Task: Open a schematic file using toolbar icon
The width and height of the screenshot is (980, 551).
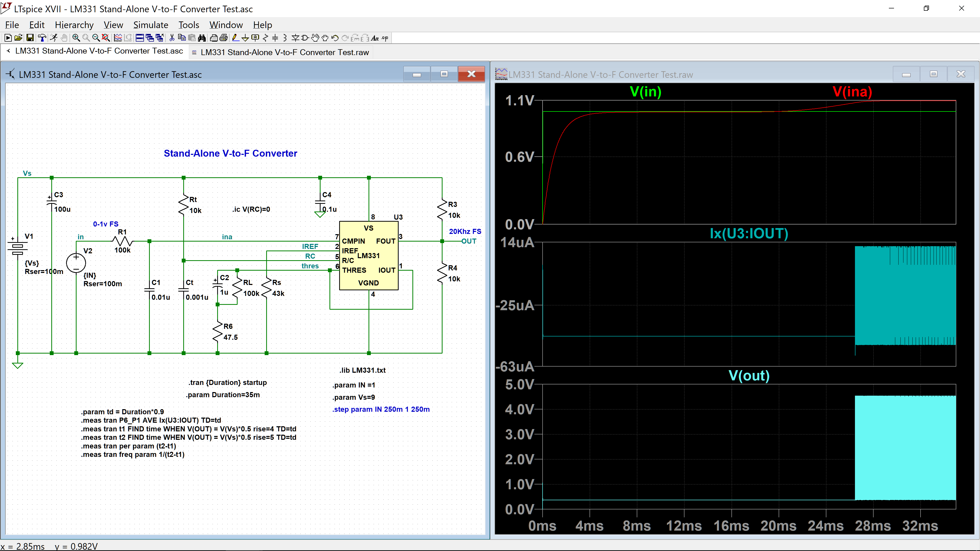Action: (x=18, y=38)
